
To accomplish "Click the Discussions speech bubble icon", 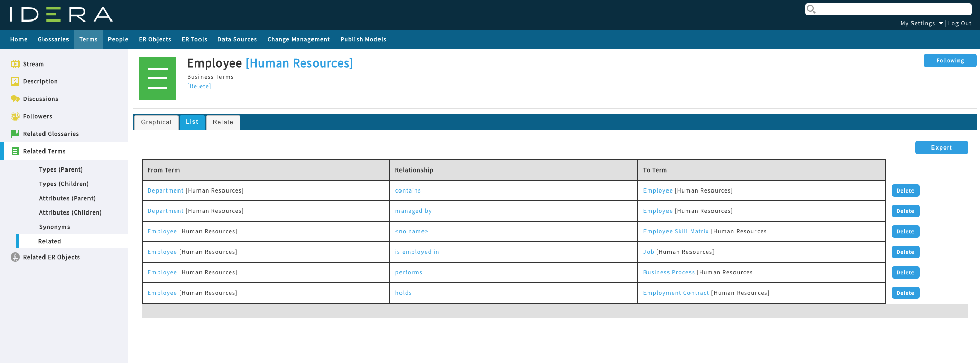I will (15, 99).
